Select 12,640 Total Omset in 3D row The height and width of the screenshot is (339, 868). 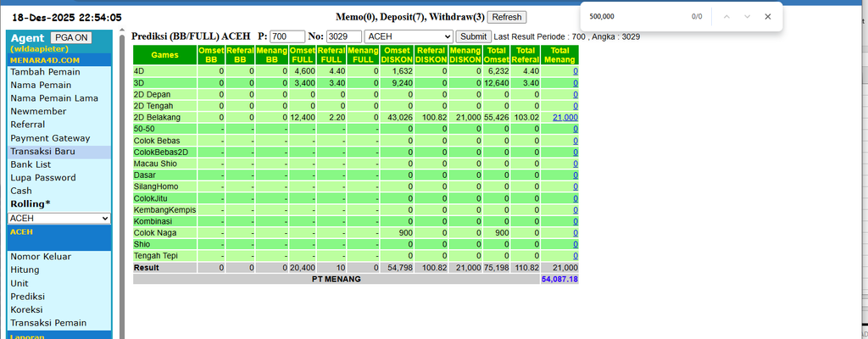pos(495,82)
